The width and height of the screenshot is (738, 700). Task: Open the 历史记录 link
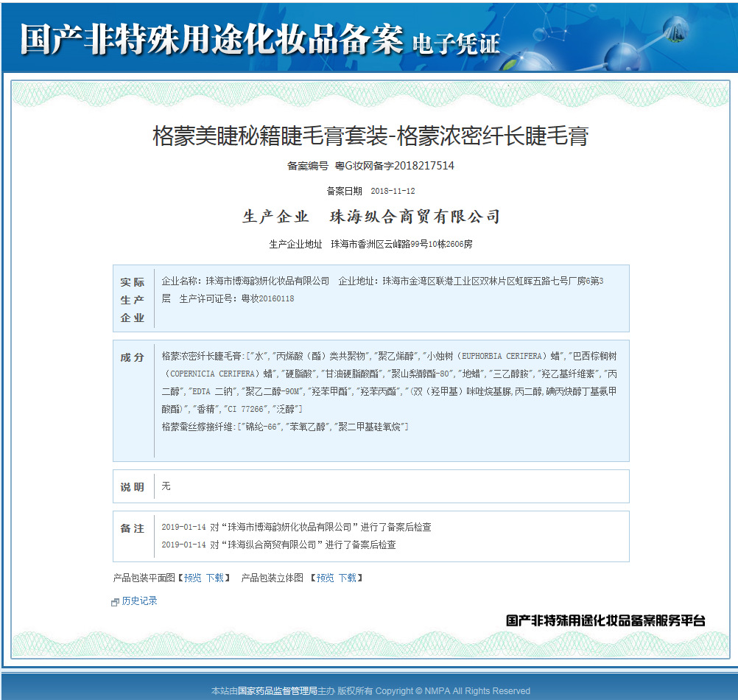[139, 601]
